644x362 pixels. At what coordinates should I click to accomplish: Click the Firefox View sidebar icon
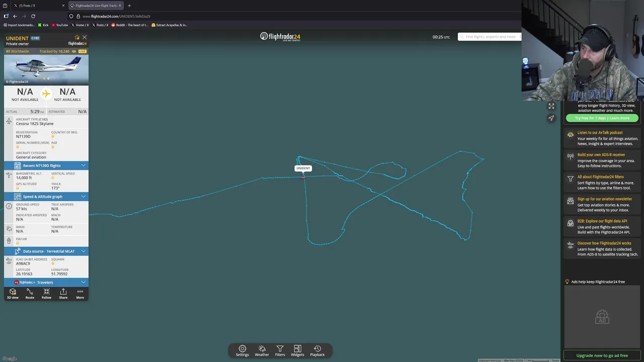6,16
